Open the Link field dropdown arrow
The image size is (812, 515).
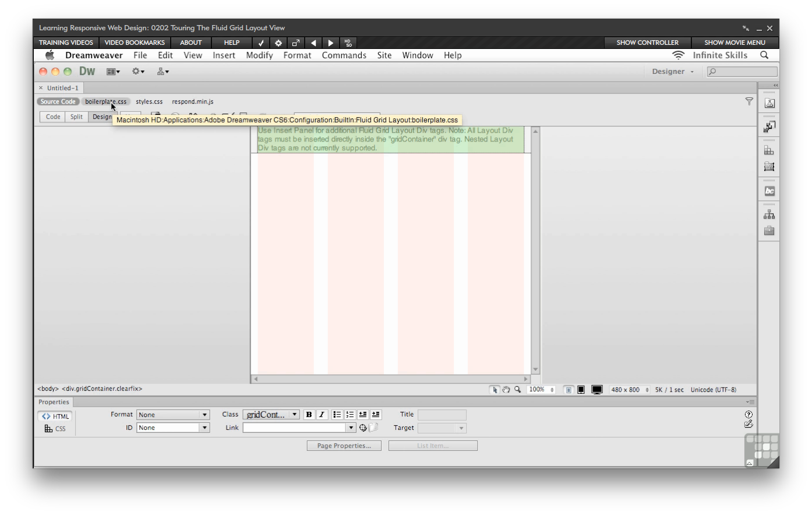[351, 428]
